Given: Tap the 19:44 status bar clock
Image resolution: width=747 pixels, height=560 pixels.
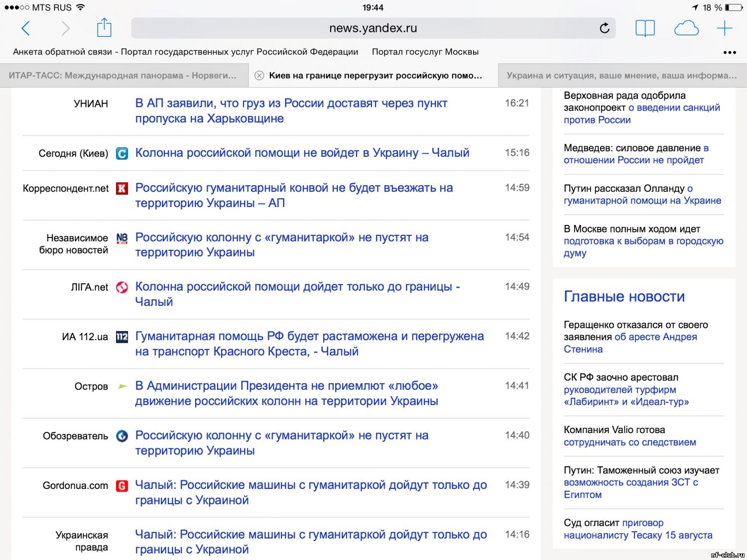Looking at the screenshot, I should tap(373, 7).
